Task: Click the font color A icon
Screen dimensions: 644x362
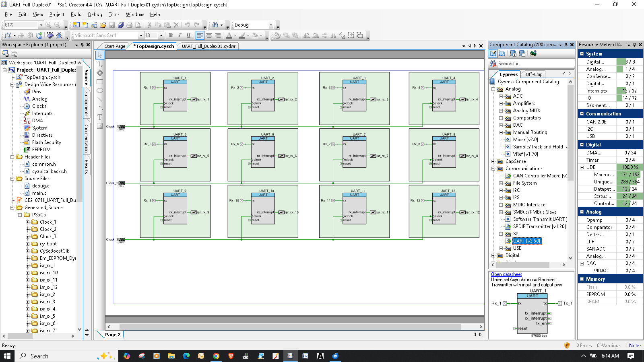Action: click(229, 35)
